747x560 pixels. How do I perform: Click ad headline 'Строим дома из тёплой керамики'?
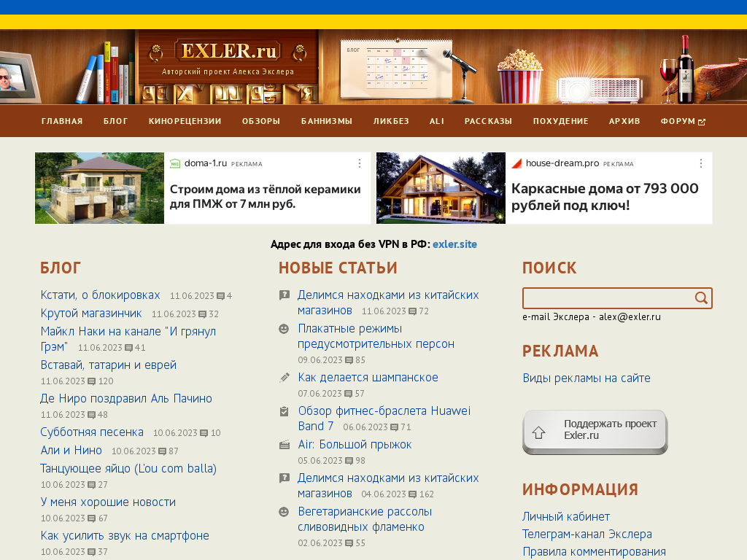click(x=266, y=197)
